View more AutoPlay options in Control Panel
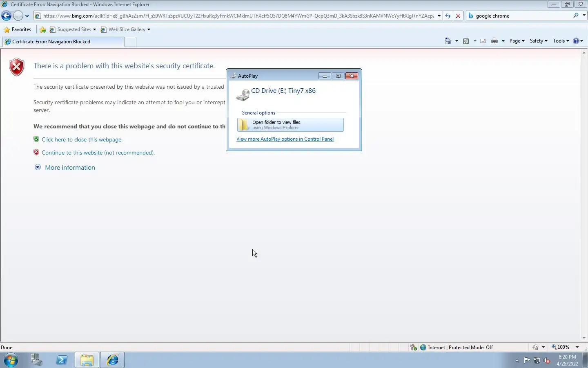Viewport: 588px width, 368px height. 285,139
